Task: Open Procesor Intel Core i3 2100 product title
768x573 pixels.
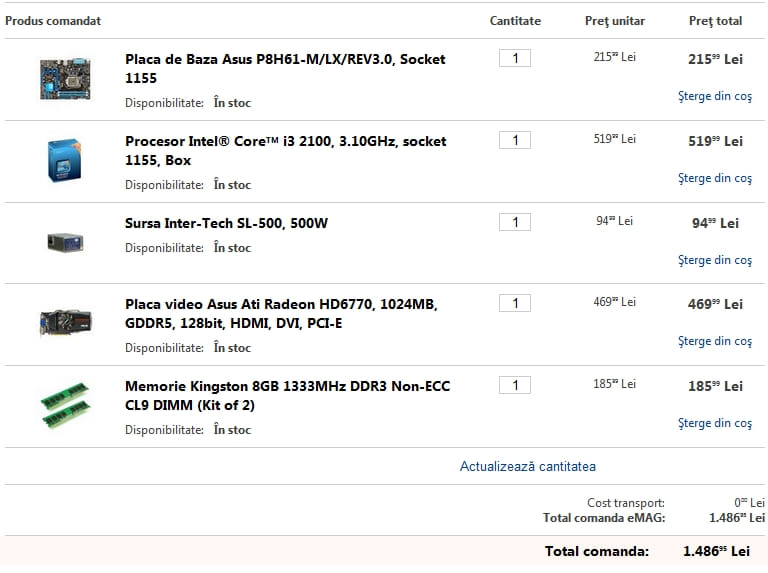Action: point(286,151)
